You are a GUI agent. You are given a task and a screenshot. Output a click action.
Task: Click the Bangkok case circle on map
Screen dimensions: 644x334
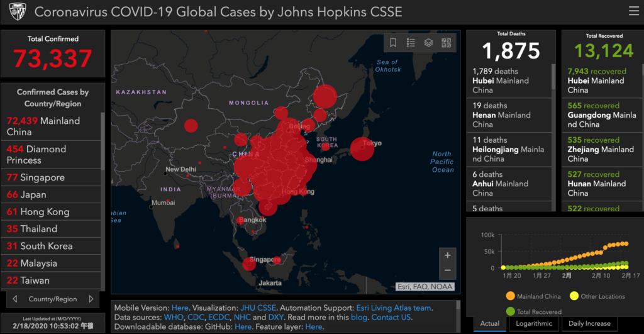[x=240, y=221]
